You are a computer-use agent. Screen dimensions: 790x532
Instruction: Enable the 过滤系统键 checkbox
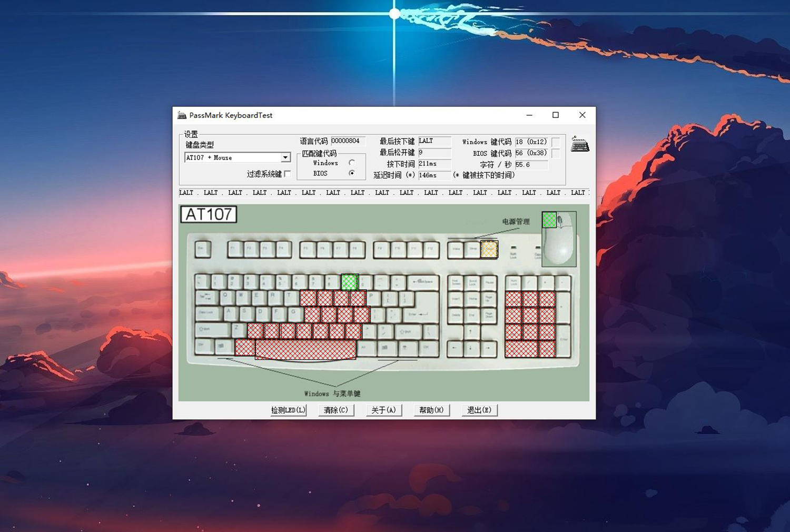288,174
